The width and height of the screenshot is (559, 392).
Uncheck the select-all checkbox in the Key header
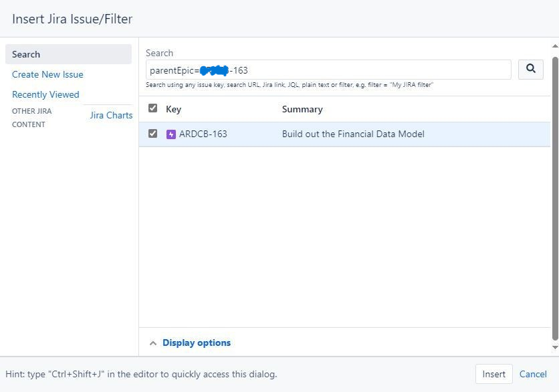tap(152, 108)
